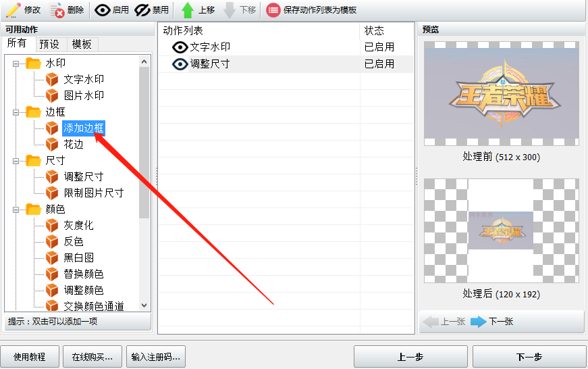Click tree scrollbar up arrow
The image size is (588, 369).
(144, 62)
